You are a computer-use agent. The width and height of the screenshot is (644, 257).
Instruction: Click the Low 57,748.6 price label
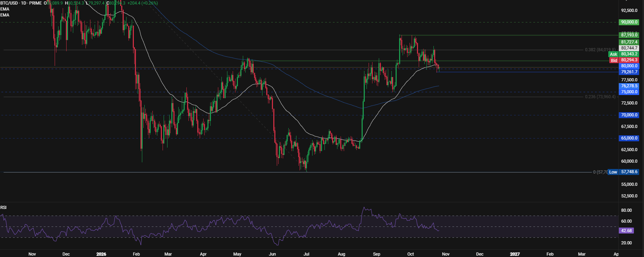point(624,172)
